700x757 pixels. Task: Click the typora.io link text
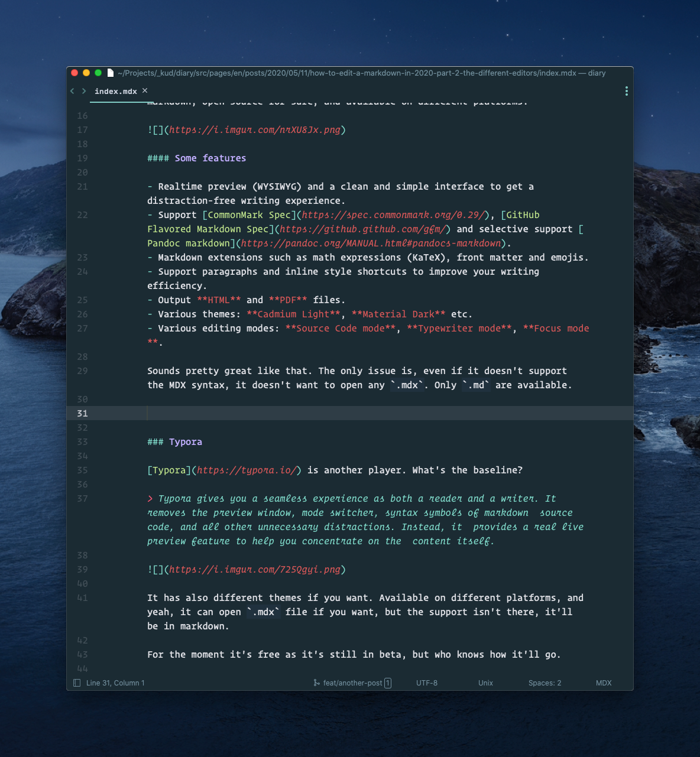pyautogui.click(x=246, y=470)
